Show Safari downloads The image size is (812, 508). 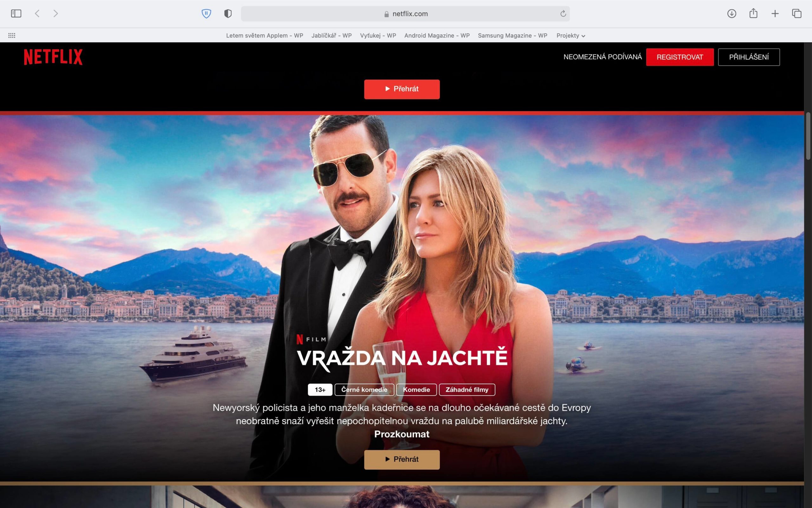pyautogui.click(x=732, y=13)
